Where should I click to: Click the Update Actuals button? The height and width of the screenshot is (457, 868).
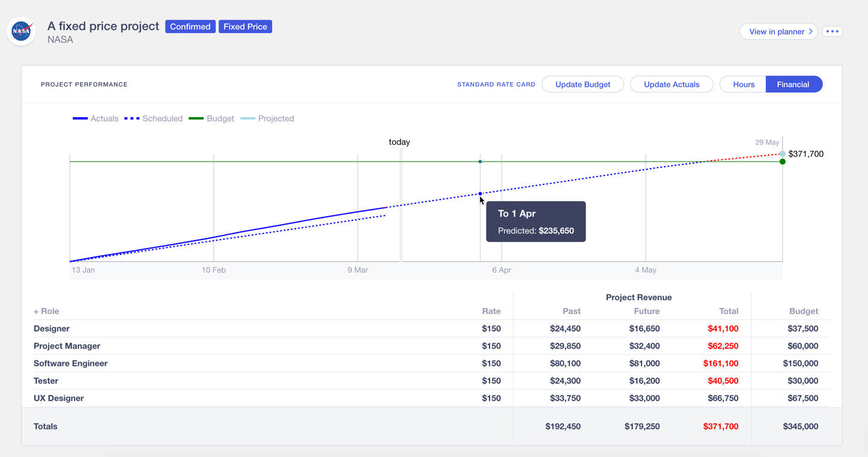coord(671,84)
